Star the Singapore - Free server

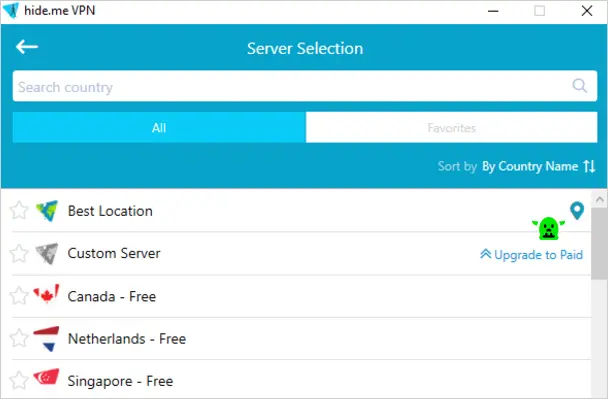point(19,380)
